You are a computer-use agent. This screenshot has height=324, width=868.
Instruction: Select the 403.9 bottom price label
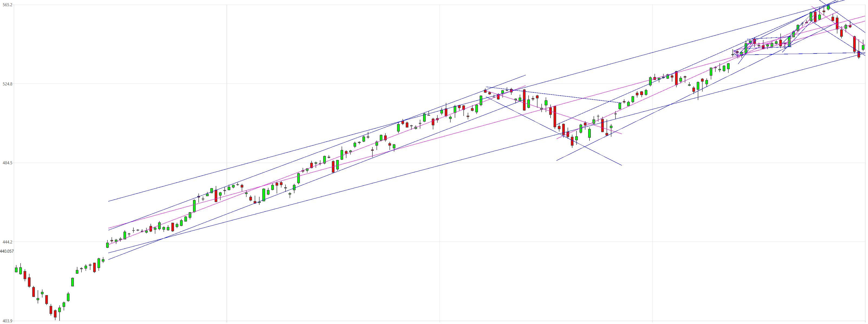pos(7,321)
